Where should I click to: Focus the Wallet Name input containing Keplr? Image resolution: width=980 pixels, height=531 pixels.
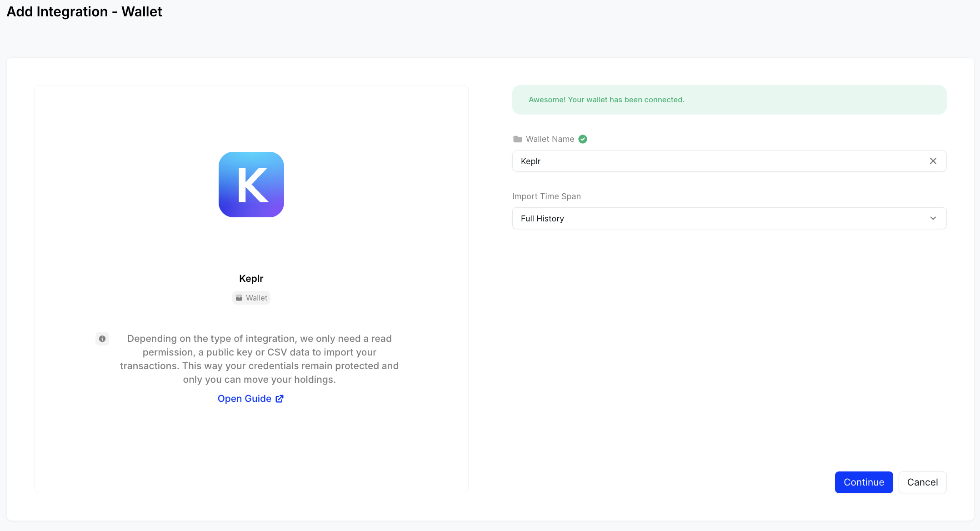coord(729,161)
